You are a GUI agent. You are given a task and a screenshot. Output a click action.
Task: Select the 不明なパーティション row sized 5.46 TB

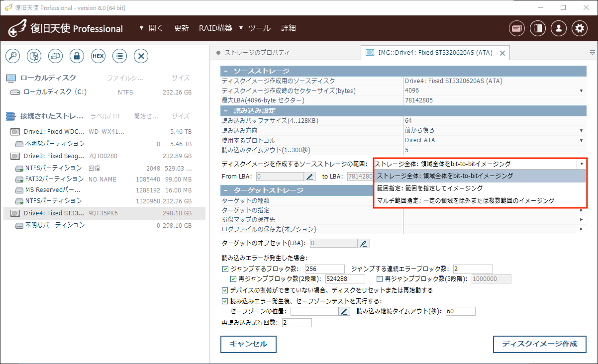(104, 144)
